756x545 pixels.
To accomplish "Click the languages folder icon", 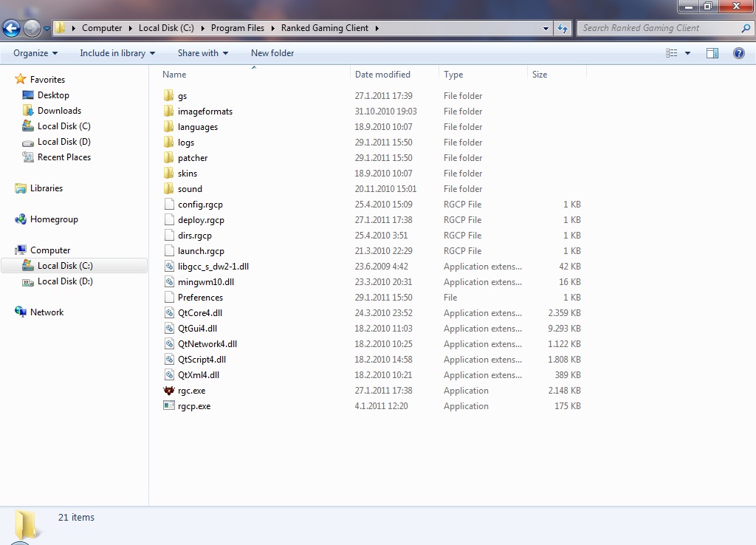I will [x=168, y=126].
